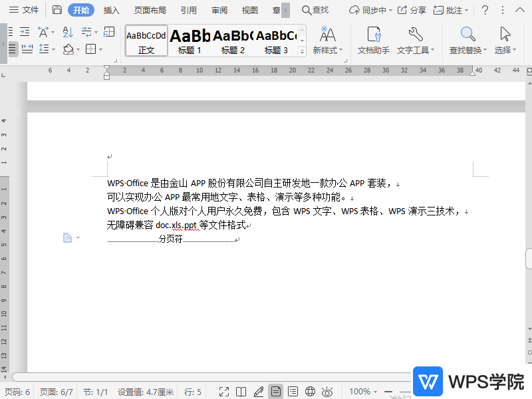This screenshot has height=399, width=532.
Task: Click the 选择 cursor tool
Action: (505, 41)
